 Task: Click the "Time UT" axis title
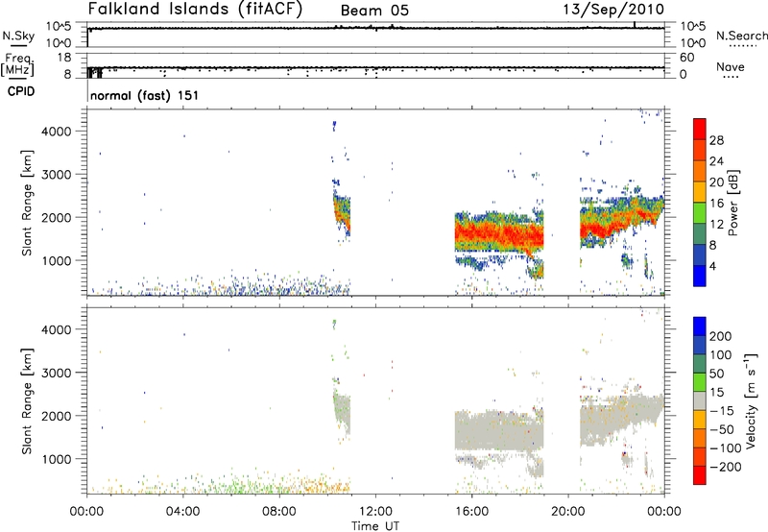[375, 526]
